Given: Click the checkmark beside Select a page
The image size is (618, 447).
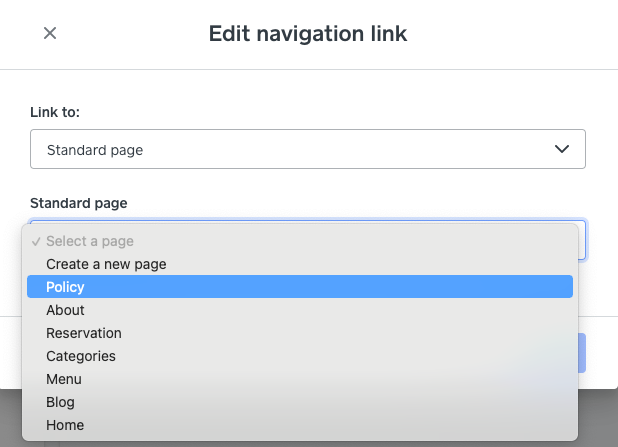Looking at the screenshot, I should click(x=36, y=241).
